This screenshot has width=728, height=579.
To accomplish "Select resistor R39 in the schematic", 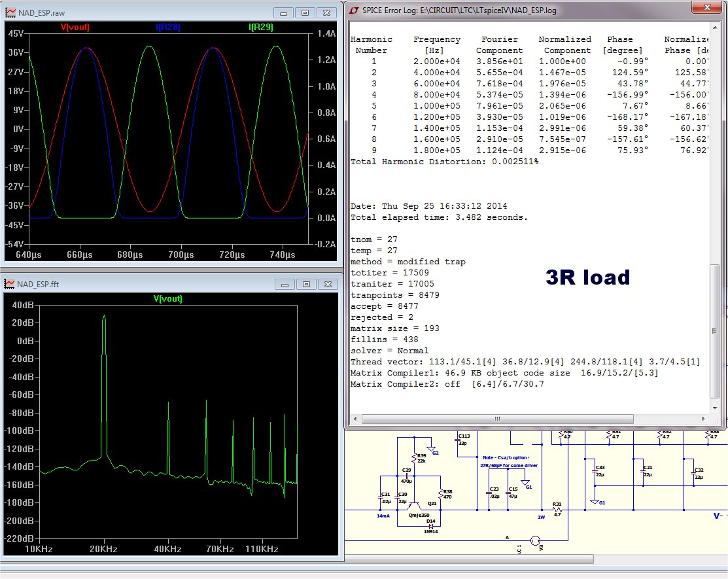I will click(414, 459).
